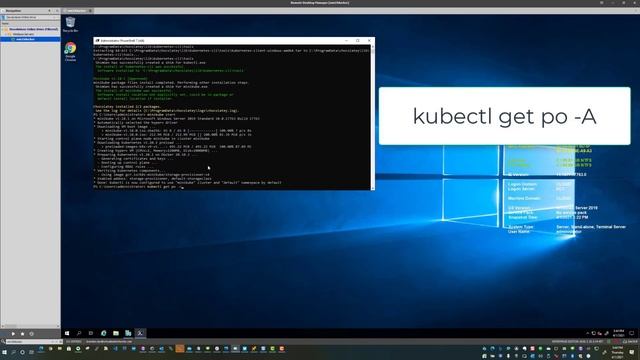The width and height of the screenshot is (640, 360).
Task: Select the root vault entry in navigation tree
Action: coord(33,29)
